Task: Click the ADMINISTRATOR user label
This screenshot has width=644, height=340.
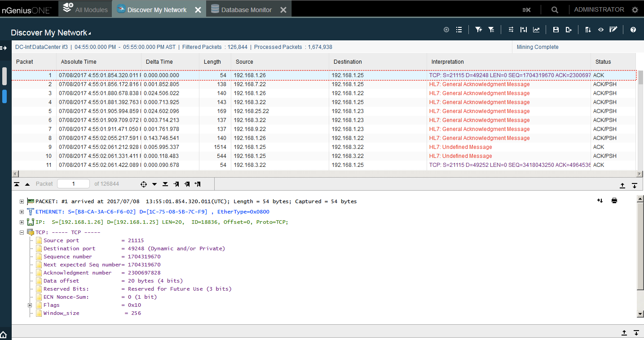Action: point(599,9)
